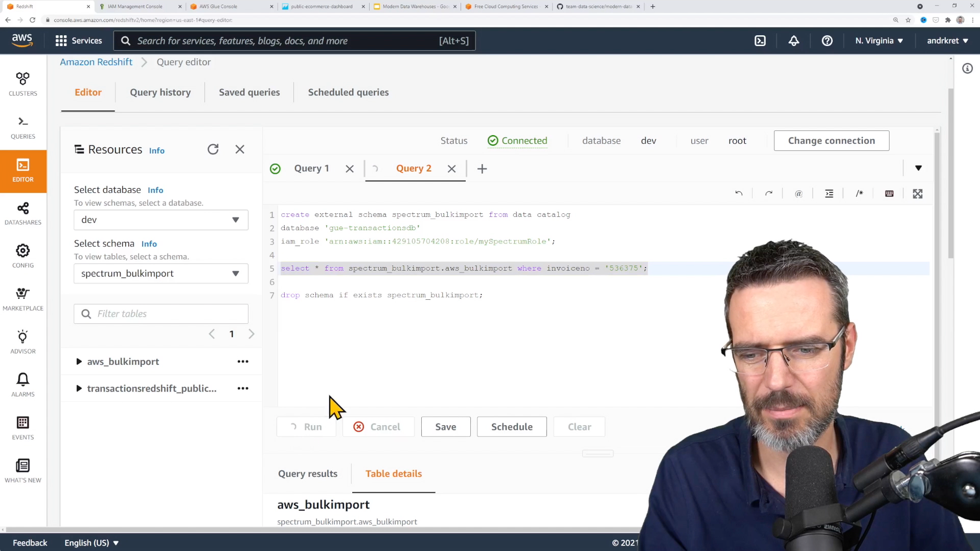Open Advisor in the sidebar

(x=23, y=343)
